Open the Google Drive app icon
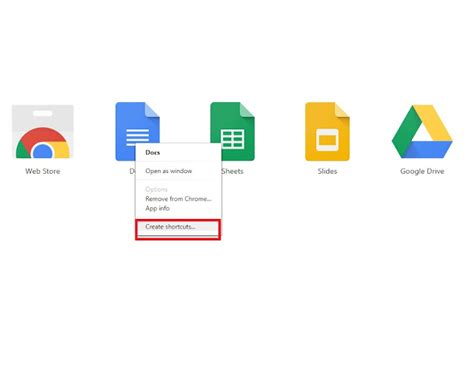Image resolution: width=474 pixels, height=372 pixels. [422, 131]
